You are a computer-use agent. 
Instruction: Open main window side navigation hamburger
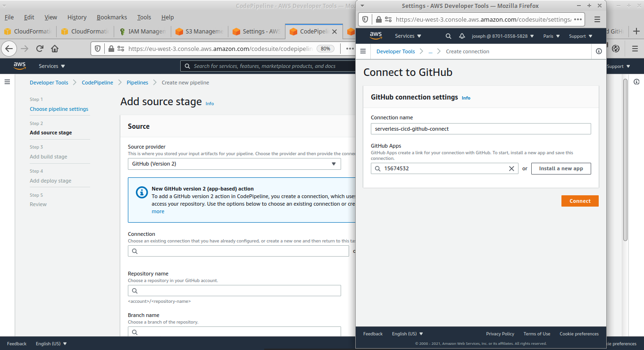(7, 82)
